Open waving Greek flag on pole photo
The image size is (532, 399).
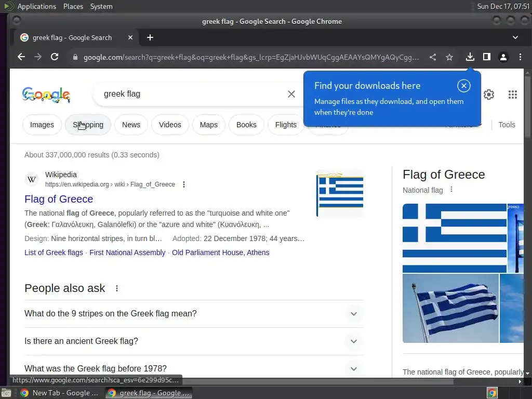click(450, 309)
